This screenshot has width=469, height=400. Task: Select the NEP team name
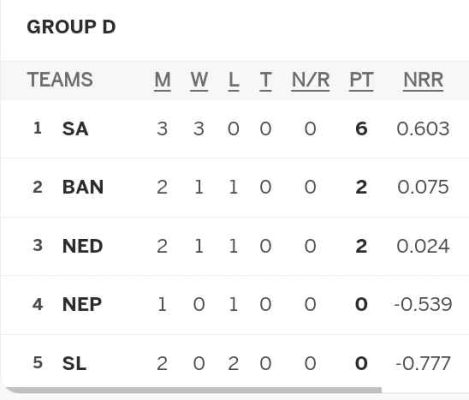[82, 305]
